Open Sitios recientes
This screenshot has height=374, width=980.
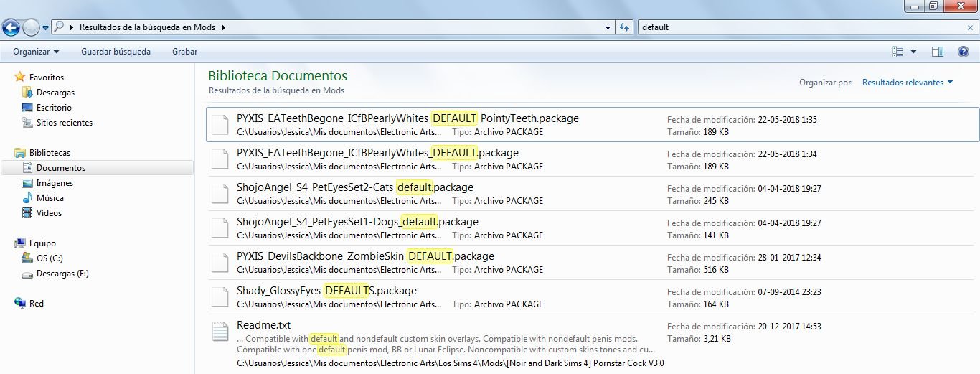click(65, 123)
